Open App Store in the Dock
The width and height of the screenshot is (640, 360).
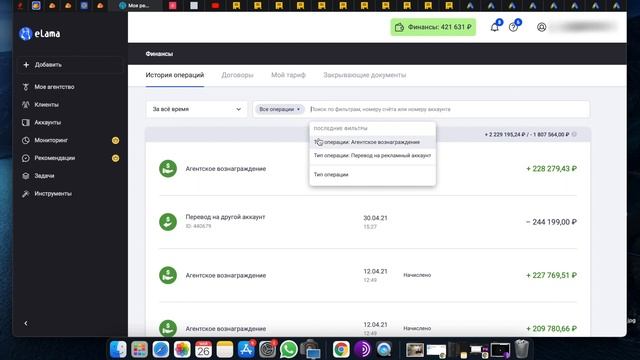[x=246, y=349]
